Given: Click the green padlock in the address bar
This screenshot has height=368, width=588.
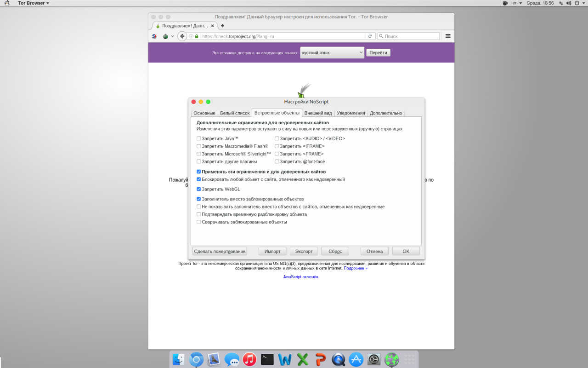Looking at the screenshot, I should pyautogui.click(x=197, y=36).
